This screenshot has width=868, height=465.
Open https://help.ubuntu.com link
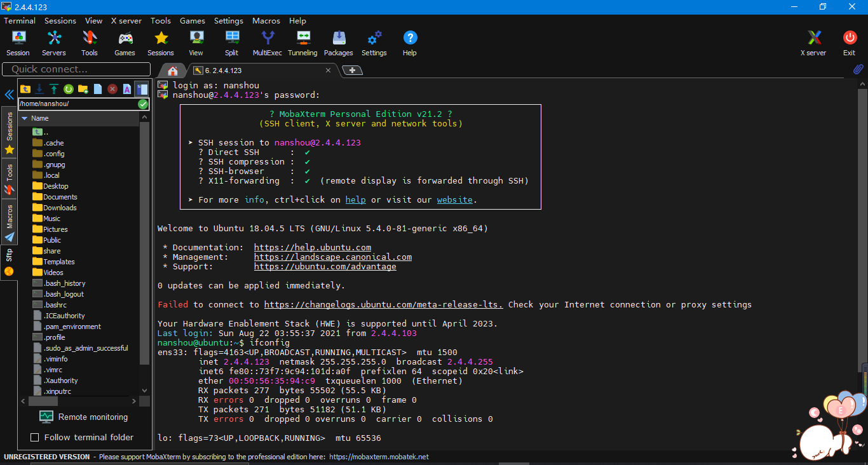(313, 247)
